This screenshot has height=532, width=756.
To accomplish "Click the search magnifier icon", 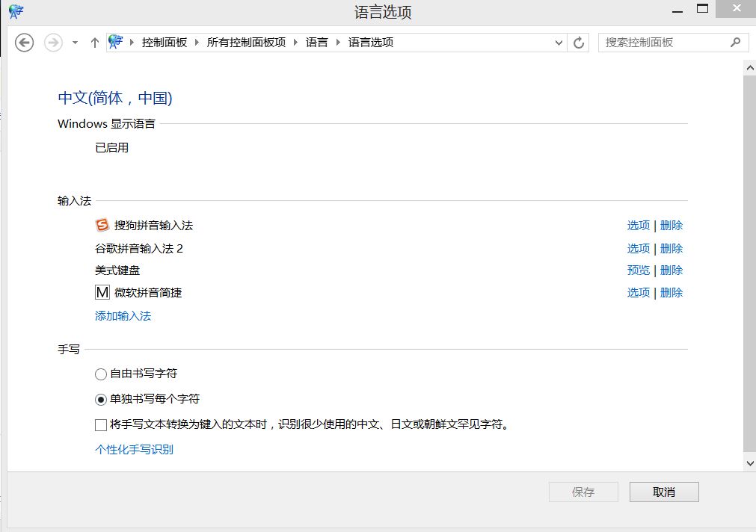I will [x=735, y=43].
